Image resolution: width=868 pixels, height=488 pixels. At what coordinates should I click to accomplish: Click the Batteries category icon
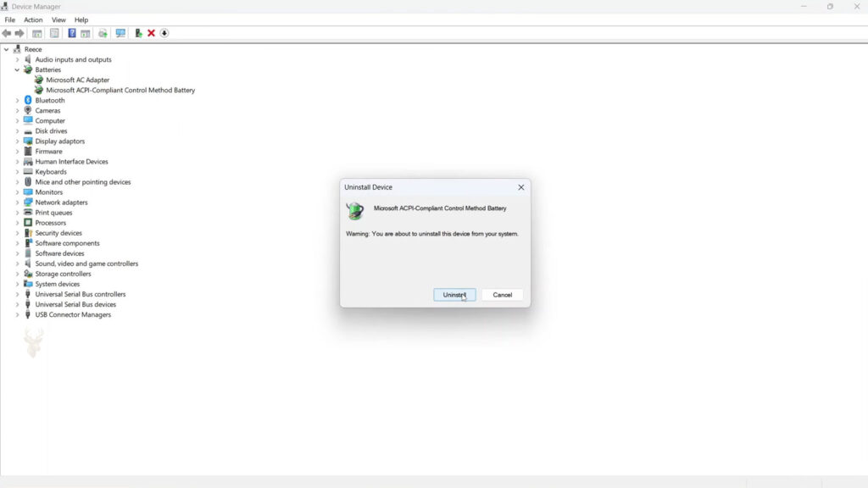pos(28,69)
